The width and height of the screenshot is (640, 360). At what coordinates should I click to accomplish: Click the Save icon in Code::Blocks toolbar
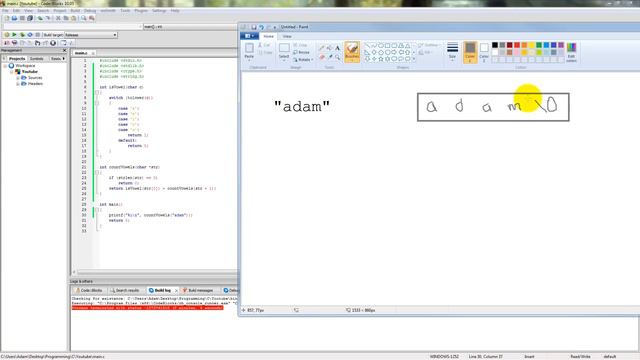22,18
